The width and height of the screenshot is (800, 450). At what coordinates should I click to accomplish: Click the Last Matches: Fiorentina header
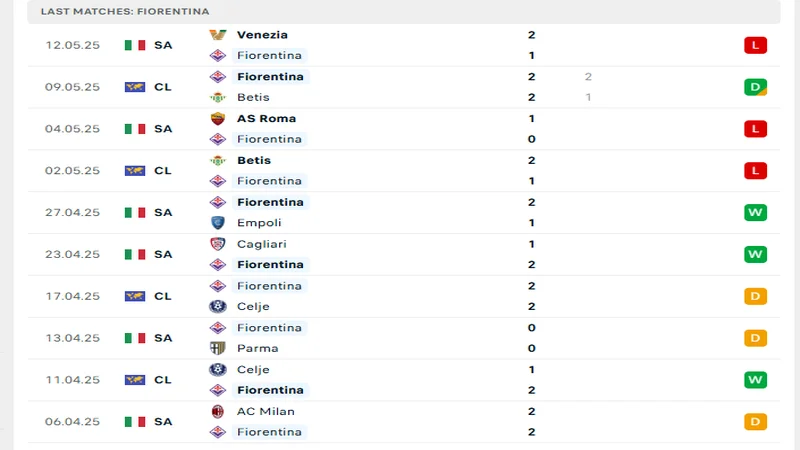point(125,11)
